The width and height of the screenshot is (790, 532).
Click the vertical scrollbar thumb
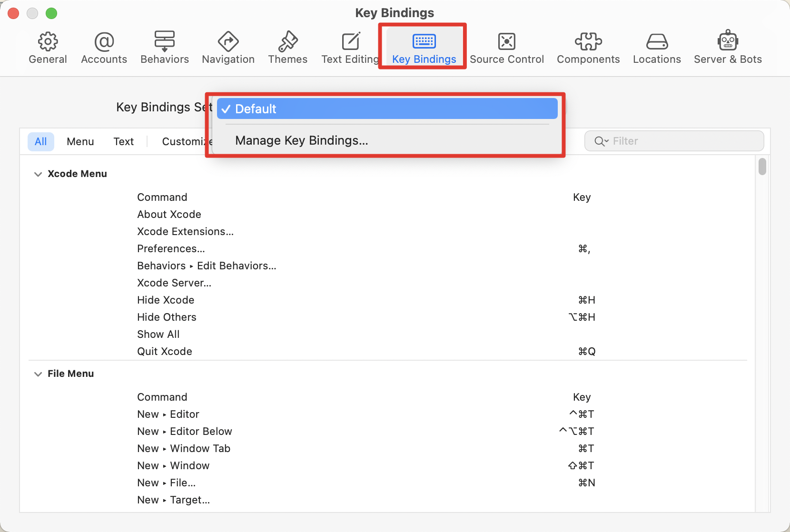pyautogui.click(x=762, y=167)
